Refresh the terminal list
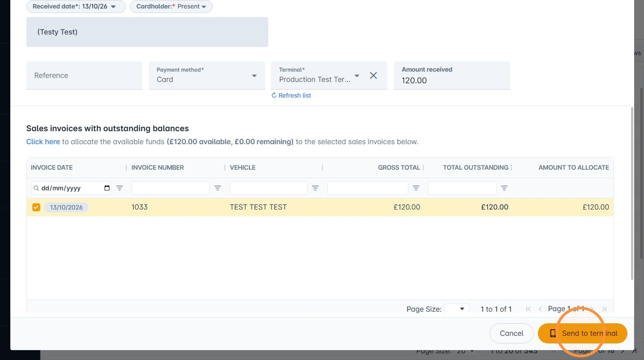Screen dimensions: 644x360 [x=291, y=95]
